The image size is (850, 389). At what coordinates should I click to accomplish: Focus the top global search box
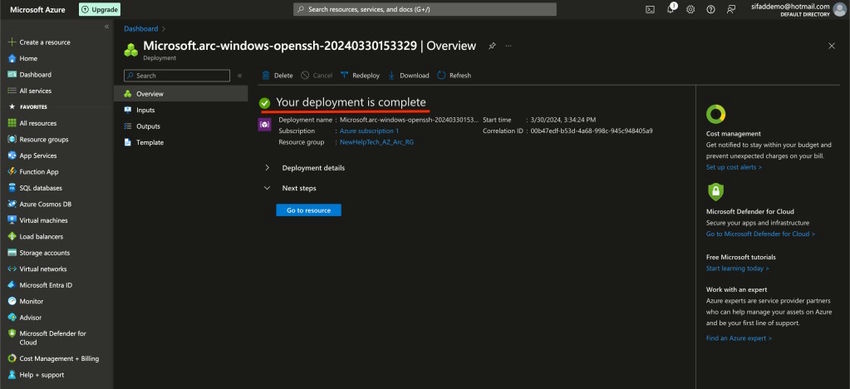click(424, 9)
